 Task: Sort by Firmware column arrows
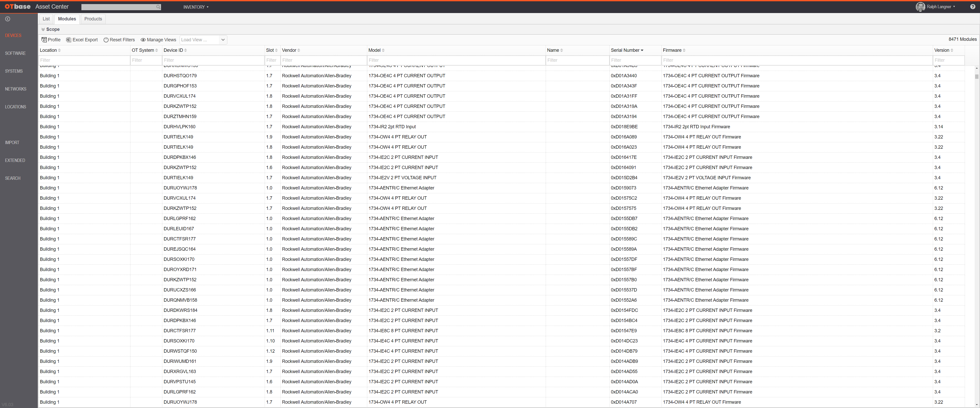(x=684, y=50)
